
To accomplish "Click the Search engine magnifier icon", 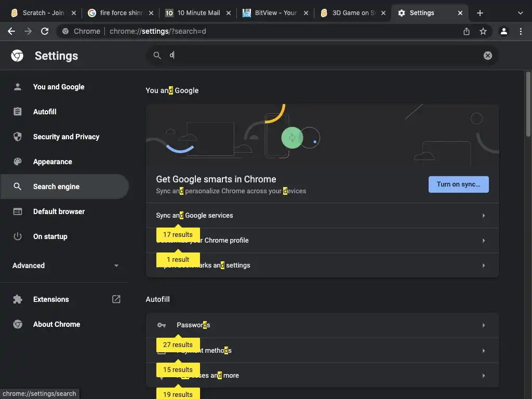I will point(17,187).
